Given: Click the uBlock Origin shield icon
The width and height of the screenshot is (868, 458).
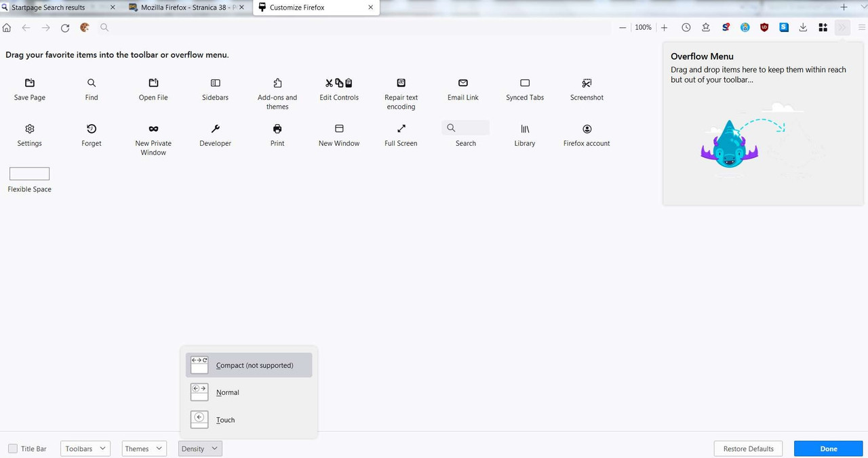Looking at the screenshot, I should tap(764, 28).
